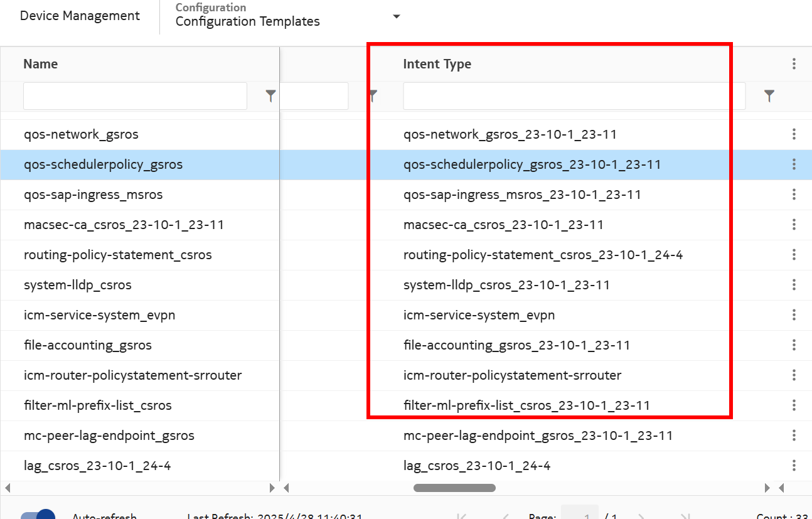The width and height of the screenshot is (812, 519).
Task: Select the routing-policy-statement_csros template row
Action: tap(118, 255)
